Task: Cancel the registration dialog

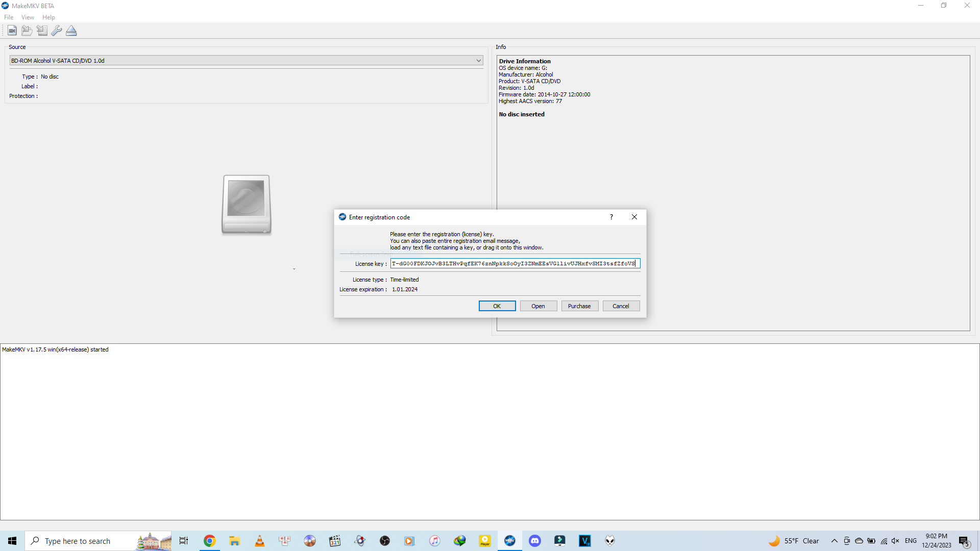Action: tap(621, 306)
